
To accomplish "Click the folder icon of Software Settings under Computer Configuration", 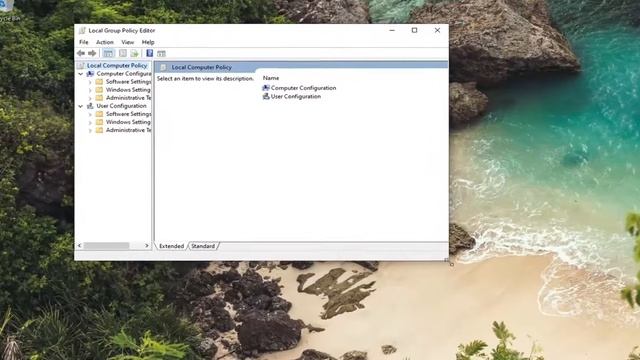I will 99,82.
